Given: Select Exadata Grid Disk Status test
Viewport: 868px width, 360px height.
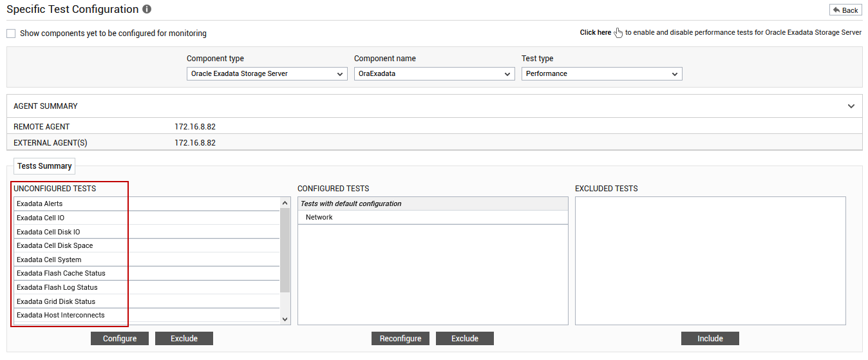Looking at the screenshot, I should [x=147, y=301].
